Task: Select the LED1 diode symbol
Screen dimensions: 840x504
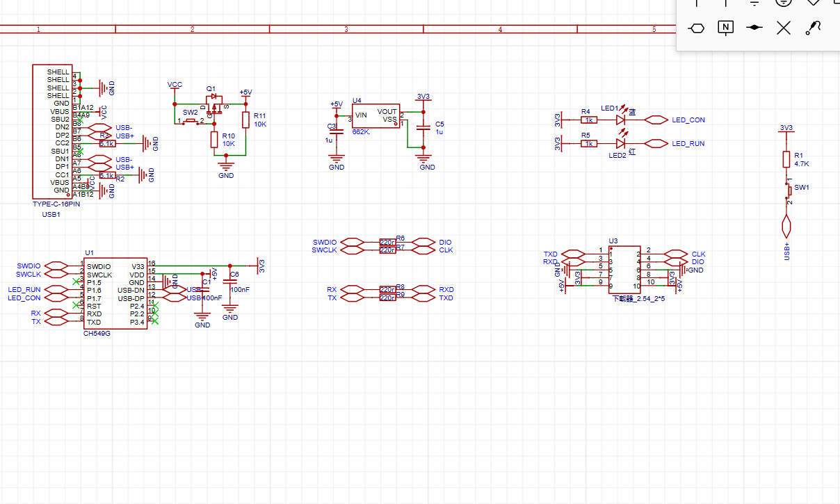Action: (621, 120)
